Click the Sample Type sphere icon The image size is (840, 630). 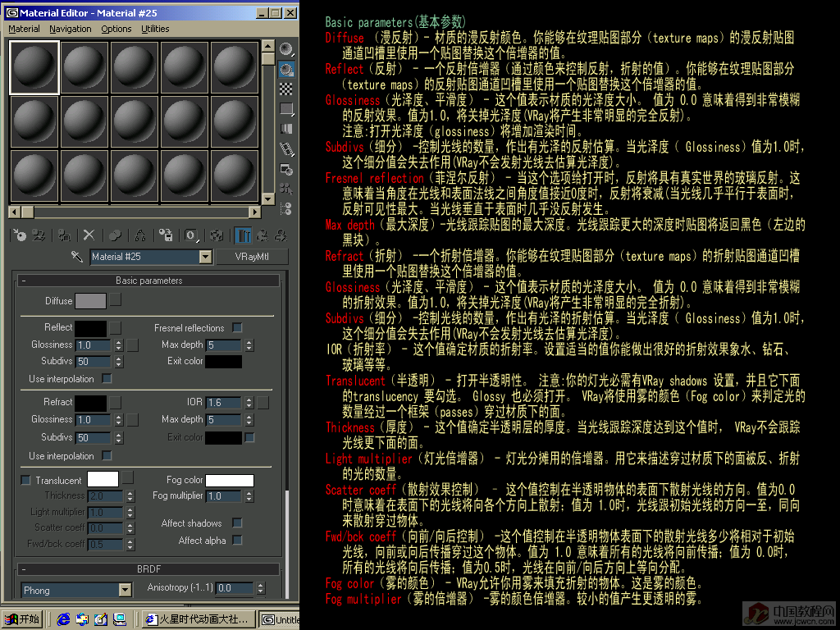[286, 50]
